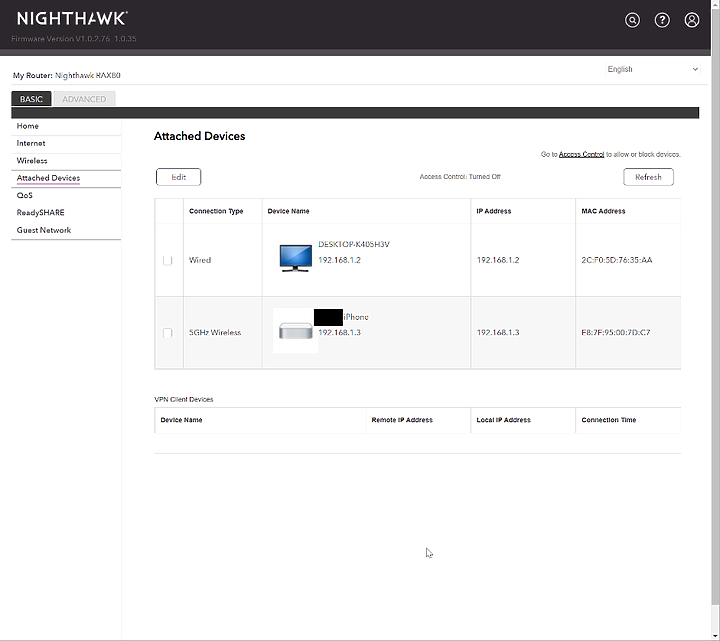The height and width of the screenshot is (641, 720).
Task: Open the English language dropdown
Action: (x=652, y=69)
